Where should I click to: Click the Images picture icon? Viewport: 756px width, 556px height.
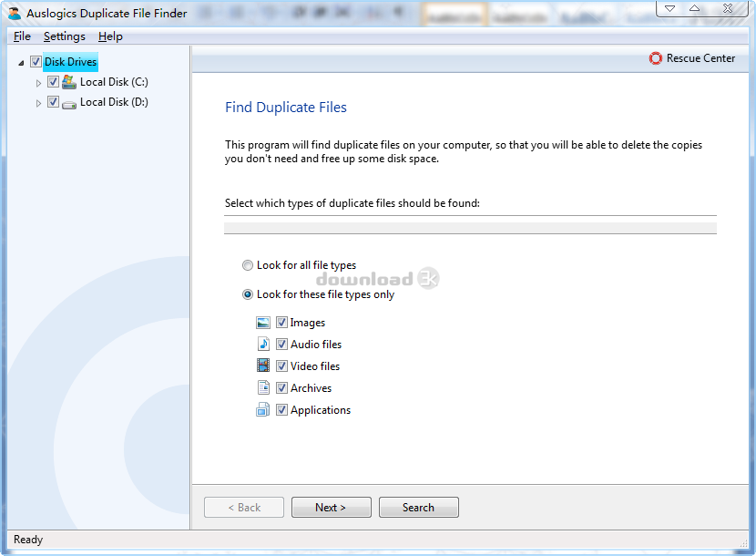pos(263,323)
